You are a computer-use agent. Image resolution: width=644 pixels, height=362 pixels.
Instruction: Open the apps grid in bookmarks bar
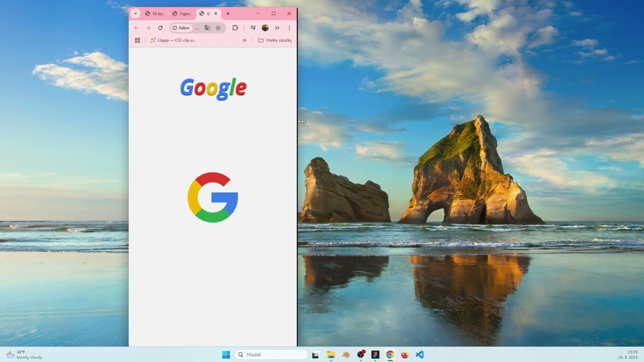(137, 40)
